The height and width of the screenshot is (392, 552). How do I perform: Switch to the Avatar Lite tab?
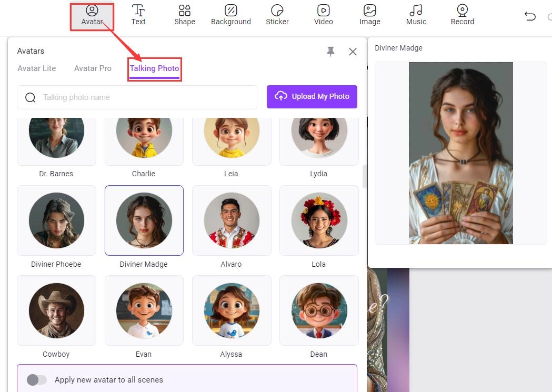[x=37, y=68]
